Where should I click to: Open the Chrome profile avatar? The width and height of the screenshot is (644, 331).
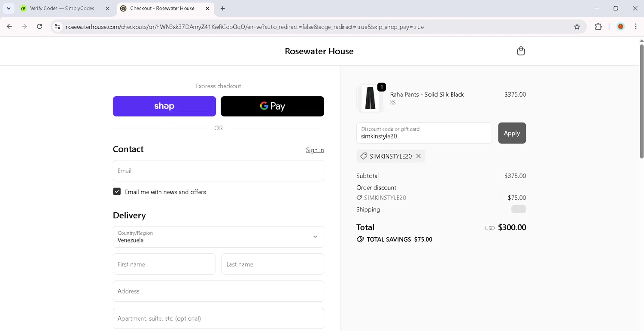[x=620, y=27]
